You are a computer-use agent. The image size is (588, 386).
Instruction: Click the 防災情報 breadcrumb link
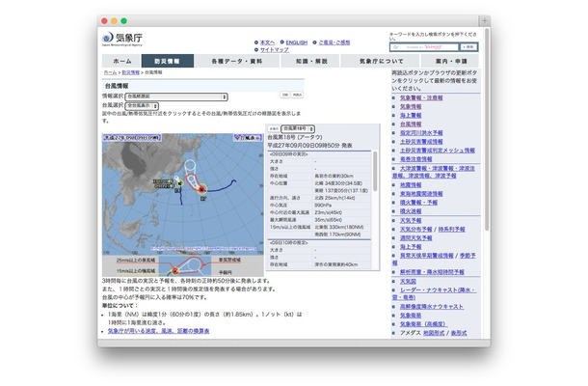(x=130, y=72)
